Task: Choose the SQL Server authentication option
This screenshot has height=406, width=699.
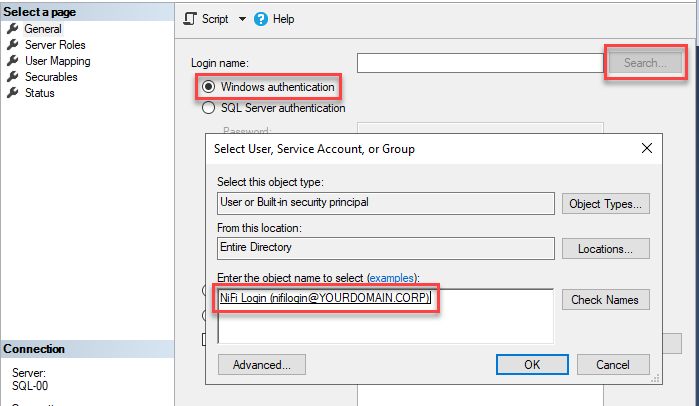Action: click(x=208, y=108)
